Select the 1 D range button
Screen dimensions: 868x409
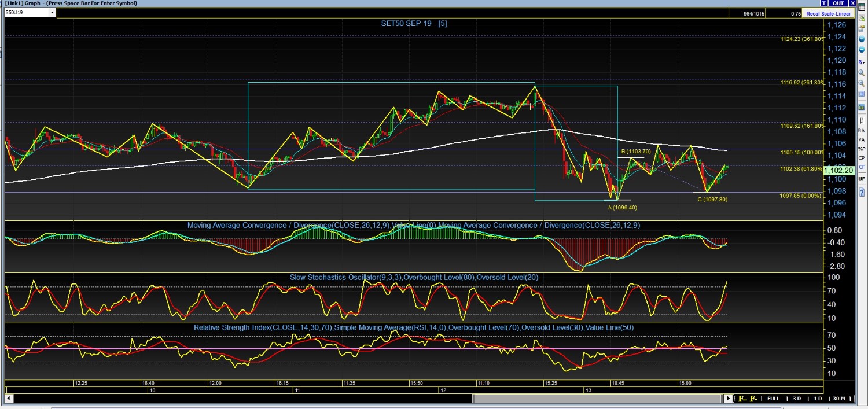pyautogui.click(x=818, y=399)
